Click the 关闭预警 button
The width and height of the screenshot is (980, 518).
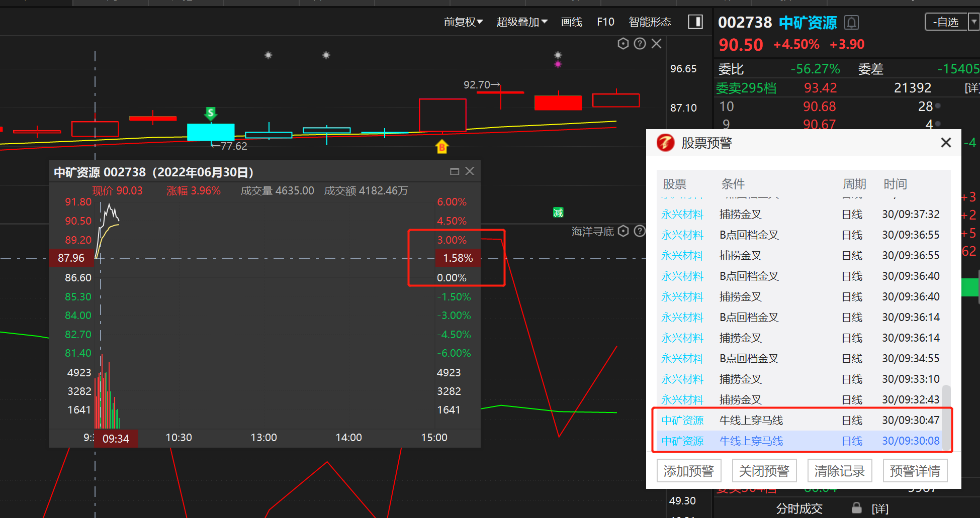point(764,471)
